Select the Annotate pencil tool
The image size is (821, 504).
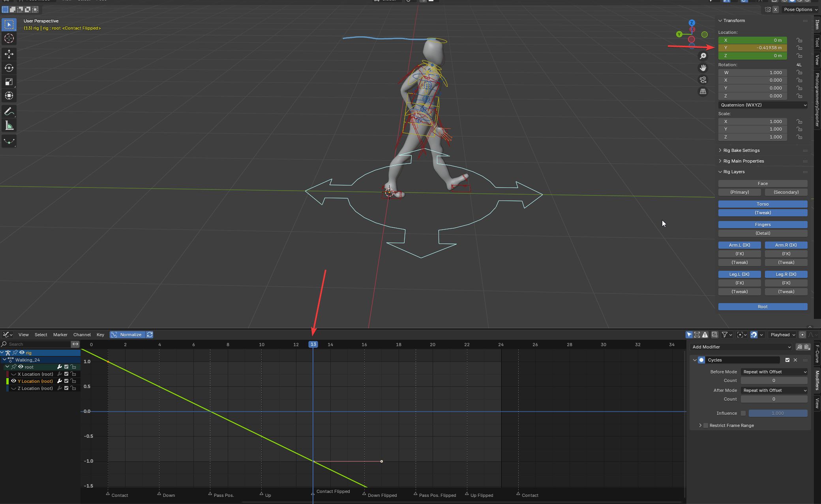pyautogui.click(x=9, y=112)
